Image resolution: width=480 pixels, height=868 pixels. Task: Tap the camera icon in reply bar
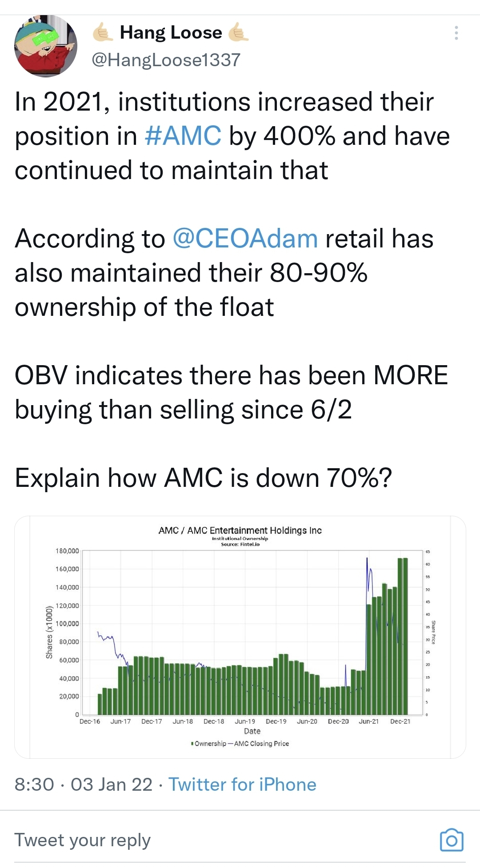(451, 840)
